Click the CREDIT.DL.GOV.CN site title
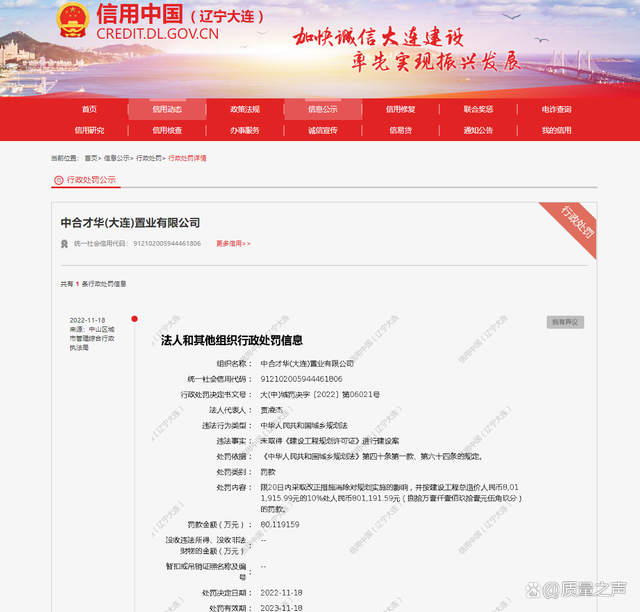Viewport: 640px width, 612px height. coord(158,33)
